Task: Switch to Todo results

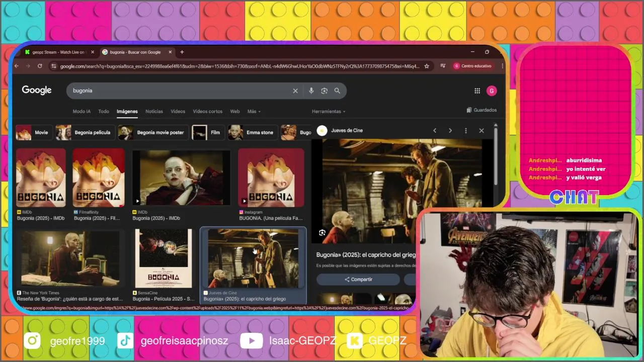Action: click(x=104, y=112)
